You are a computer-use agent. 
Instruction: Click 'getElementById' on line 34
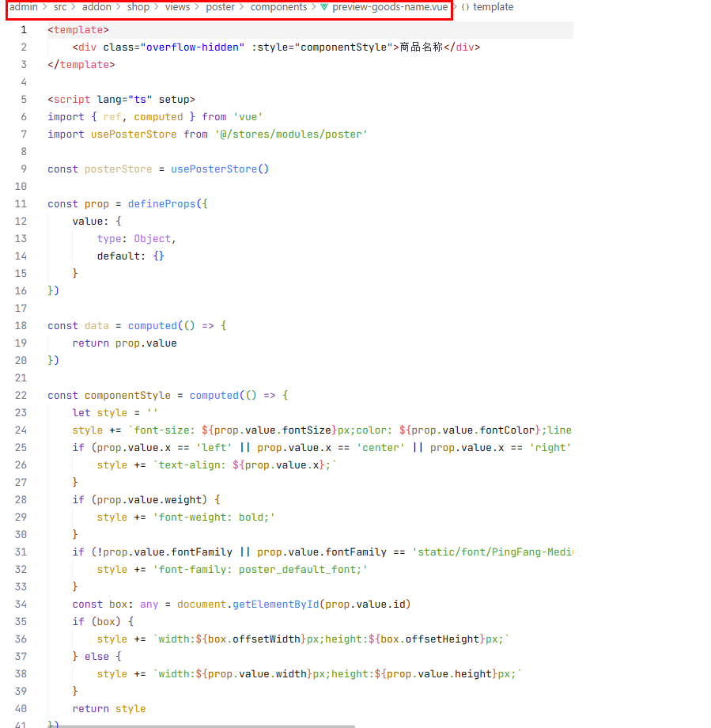(x=276, y=604)
